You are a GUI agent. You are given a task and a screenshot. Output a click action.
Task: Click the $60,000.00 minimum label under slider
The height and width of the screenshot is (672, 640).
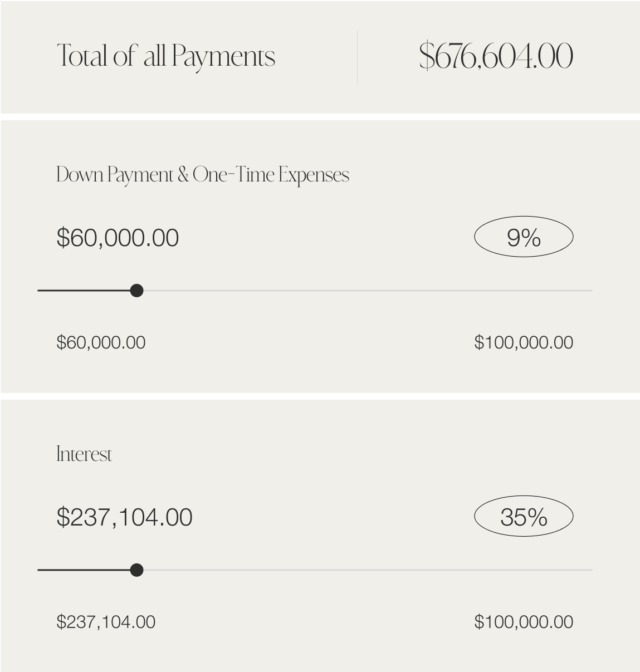pos(101,342)
